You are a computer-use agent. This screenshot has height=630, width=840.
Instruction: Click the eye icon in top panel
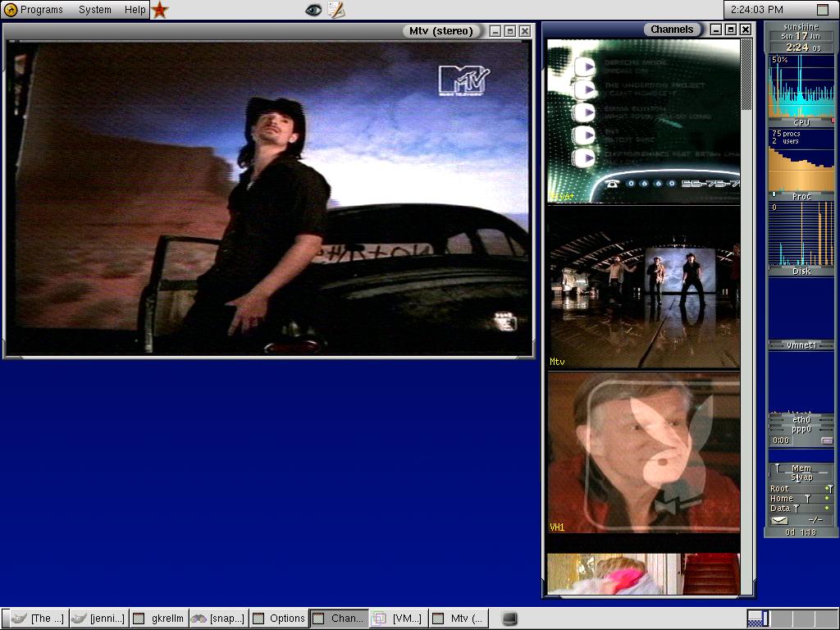click(x=313, y=10)
